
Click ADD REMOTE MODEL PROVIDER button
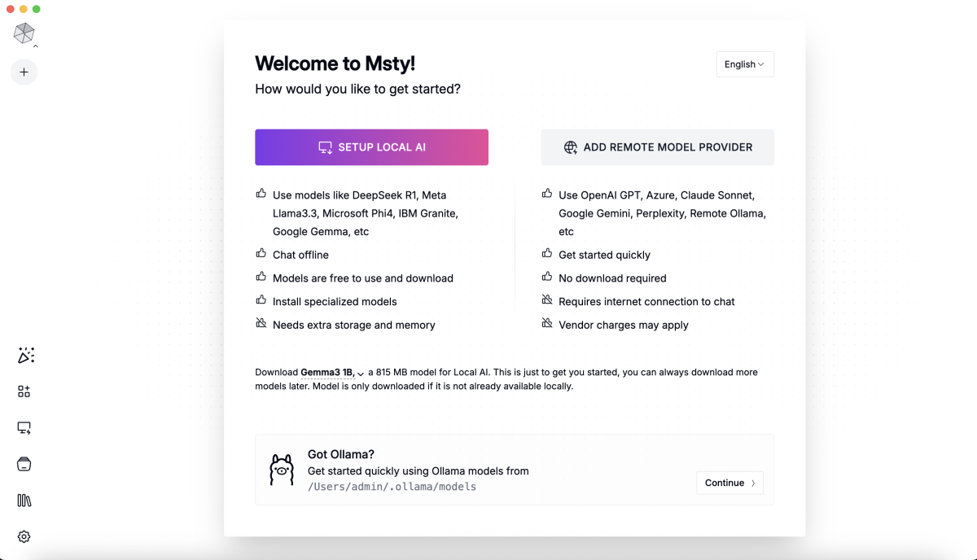click(658, 147)
